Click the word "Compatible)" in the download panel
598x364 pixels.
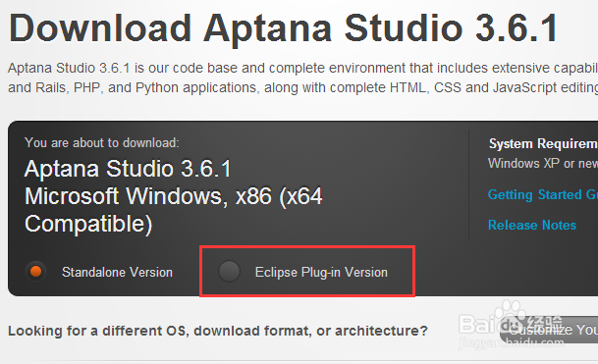click(x=88, y=224)
